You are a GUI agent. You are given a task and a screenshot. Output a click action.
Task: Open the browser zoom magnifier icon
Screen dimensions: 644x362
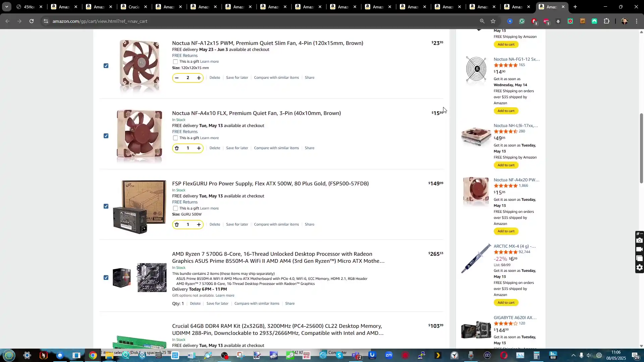[482, 21]
